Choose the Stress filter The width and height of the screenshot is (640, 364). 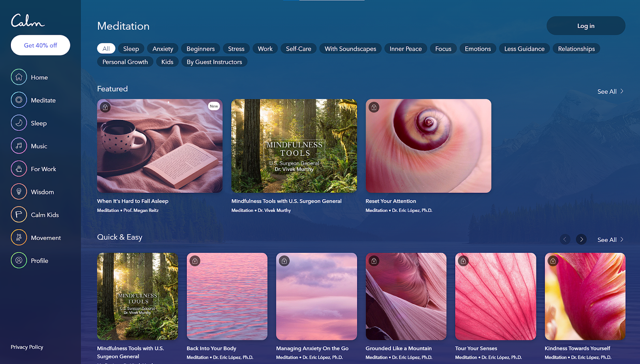pos(236,48)
